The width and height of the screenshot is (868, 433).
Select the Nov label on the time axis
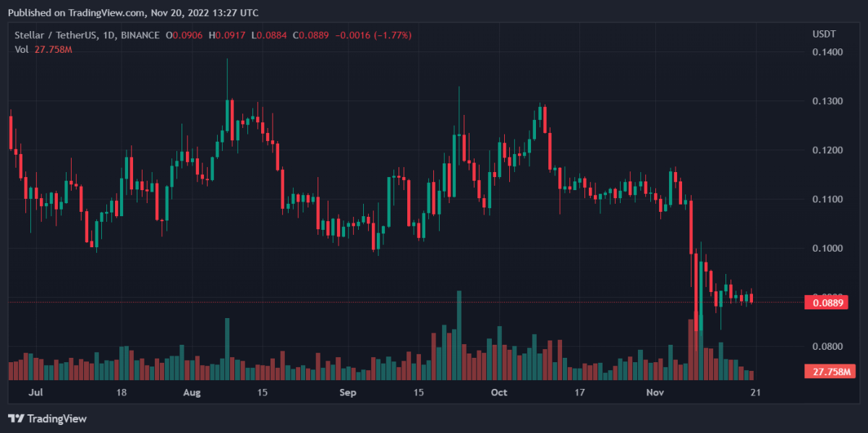point(655,393)
